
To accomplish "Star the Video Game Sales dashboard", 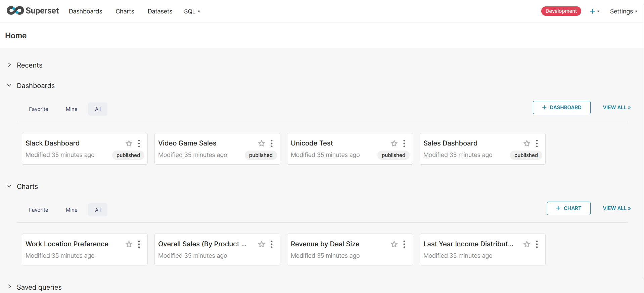I will (x=262, y=143).
